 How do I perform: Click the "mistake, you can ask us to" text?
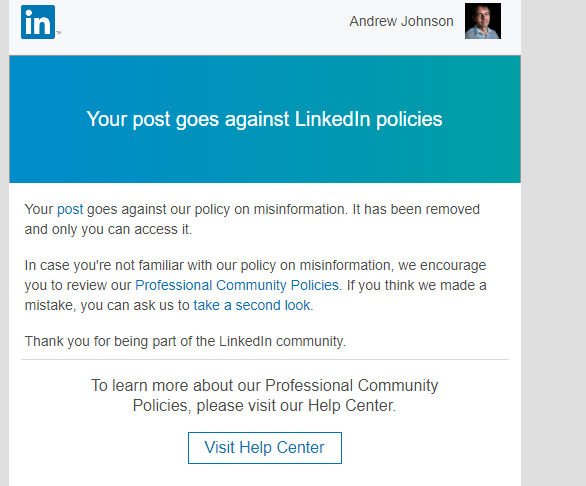pyautogui.click(x=107, y=305)
